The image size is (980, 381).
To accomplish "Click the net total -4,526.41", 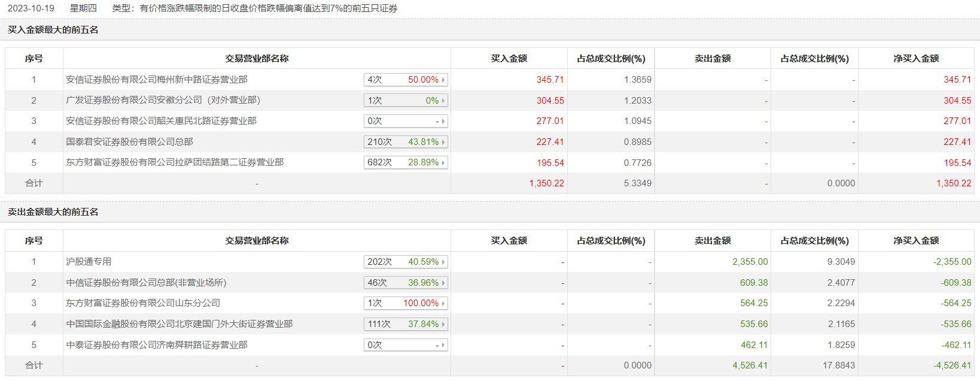I will click(x=952, y=365).
